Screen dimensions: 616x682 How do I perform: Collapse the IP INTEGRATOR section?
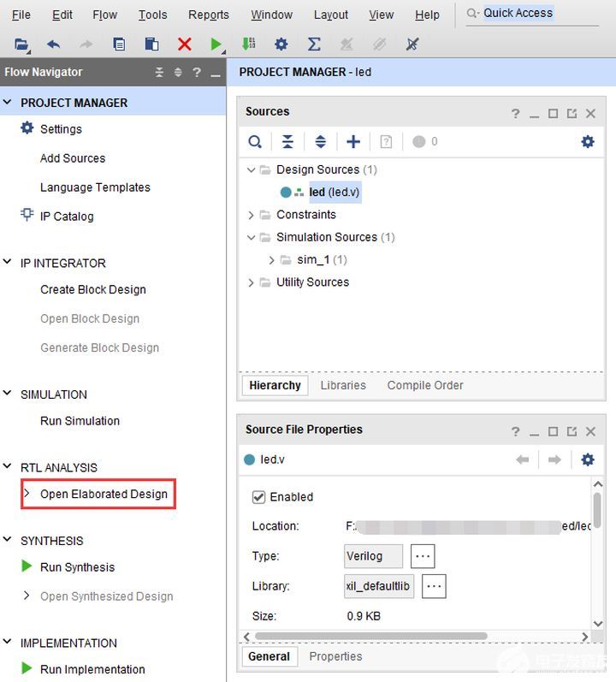pos(7,262)
